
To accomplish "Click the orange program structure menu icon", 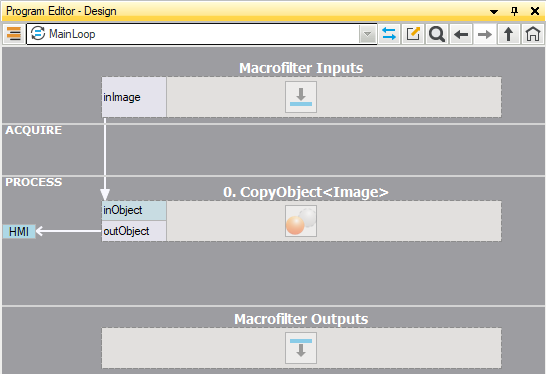I will point(14,34).
